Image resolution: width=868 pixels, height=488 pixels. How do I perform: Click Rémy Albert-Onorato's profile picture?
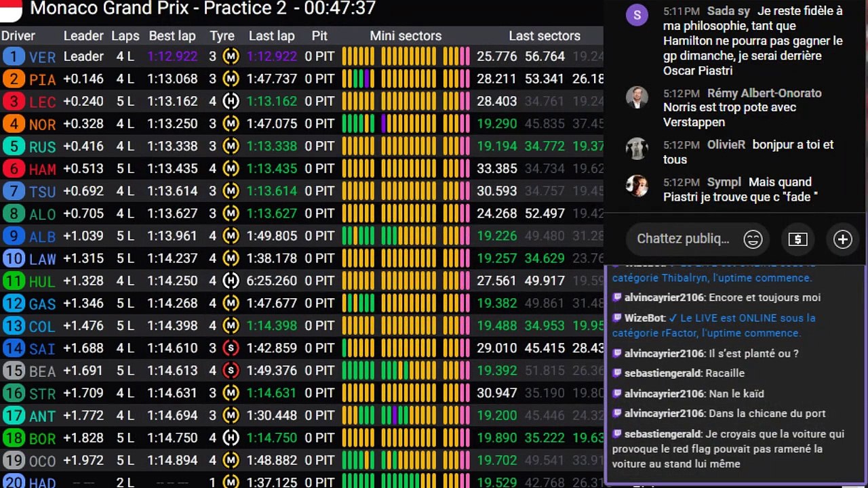coord(637,98)
